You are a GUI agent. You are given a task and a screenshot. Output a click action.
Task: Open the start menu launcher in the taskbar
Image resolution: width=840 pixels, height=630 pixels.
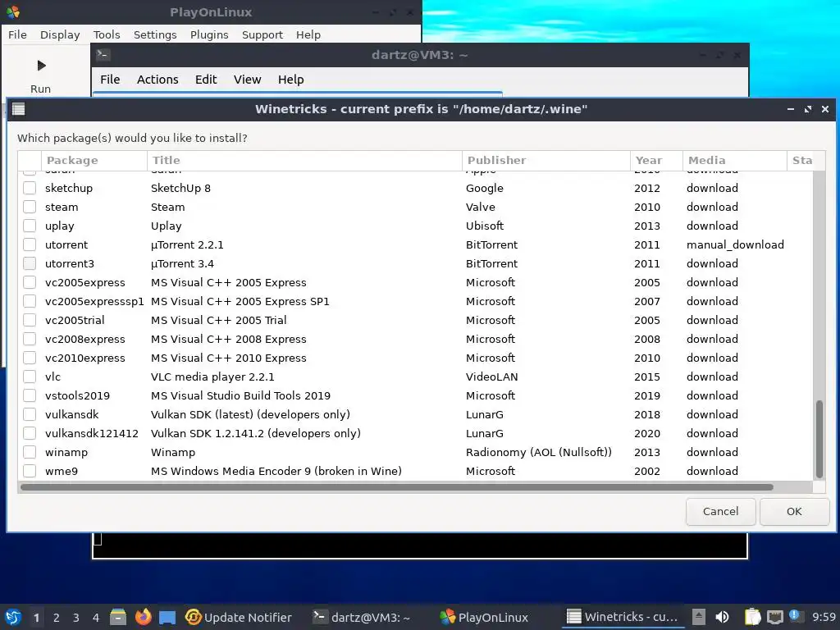13,617
